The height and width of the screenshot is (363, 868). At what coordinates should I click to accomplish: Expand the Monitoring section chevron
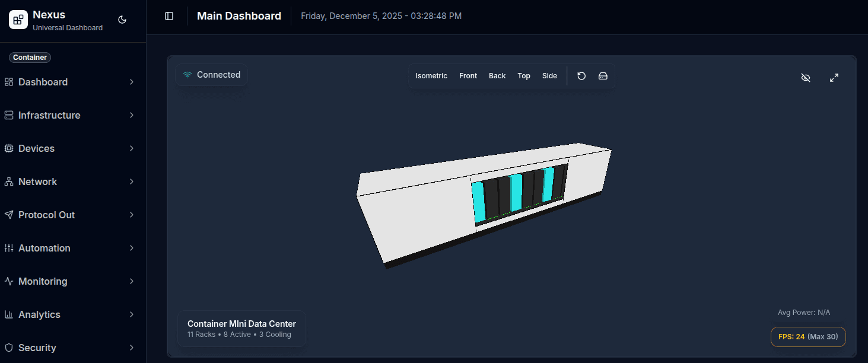pos(132,281)
